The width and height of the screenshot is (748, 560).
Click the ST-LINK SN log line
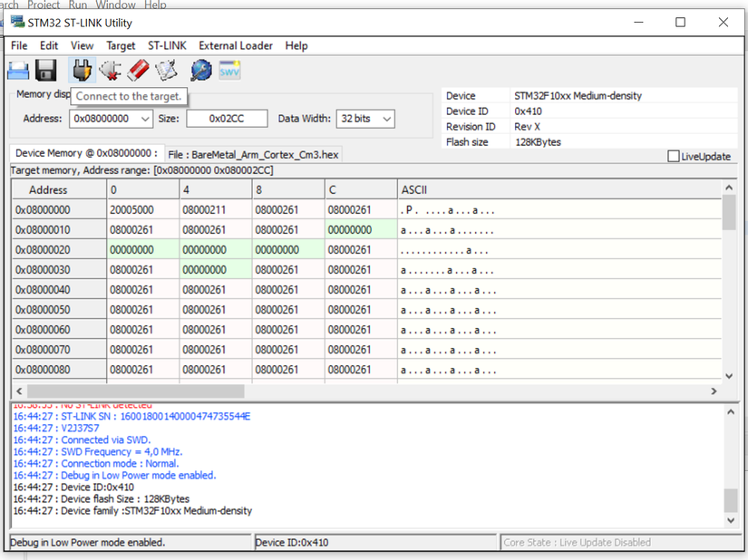[x=131, y=417]
